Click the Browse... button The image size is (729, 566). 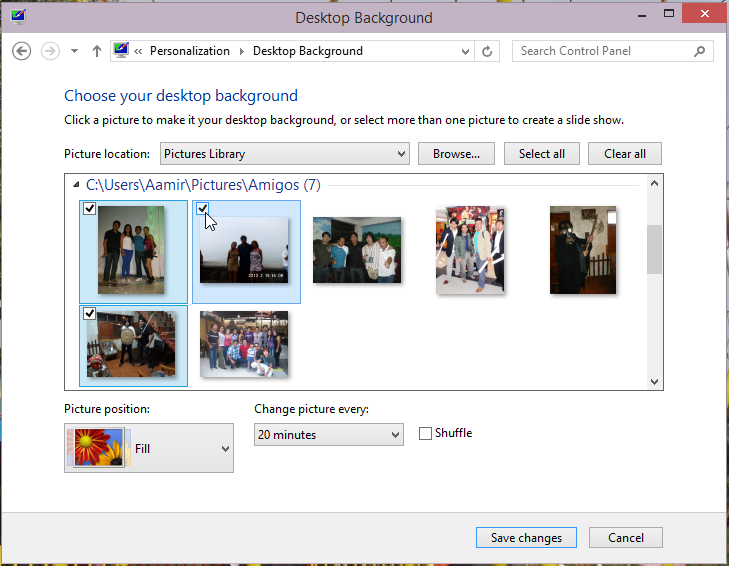point(456,154)
